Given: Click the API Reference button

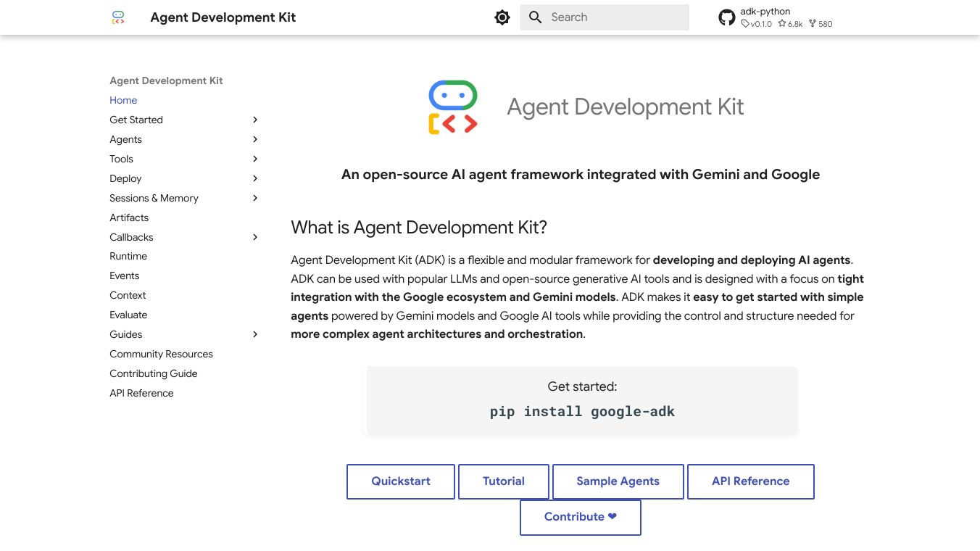Looking at the screenshot, I should [x=751, y=481].
